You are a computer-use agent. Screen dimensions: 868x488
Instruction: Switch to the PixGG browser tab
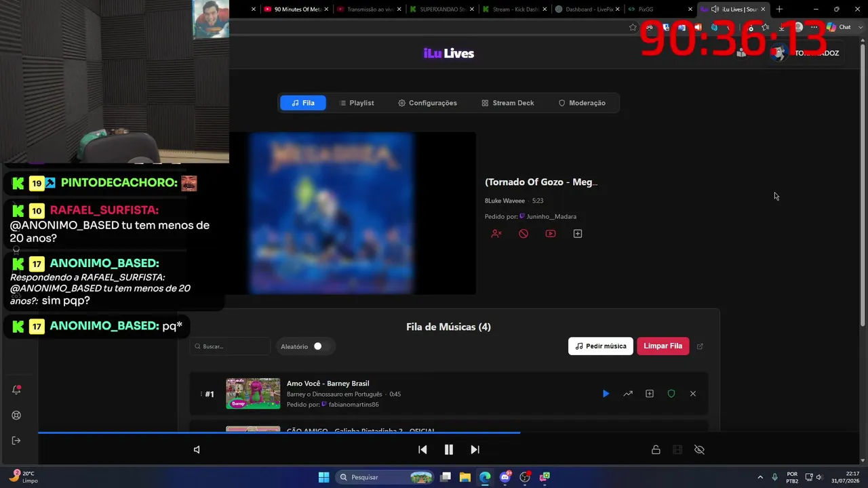click(x=659, y=9)
